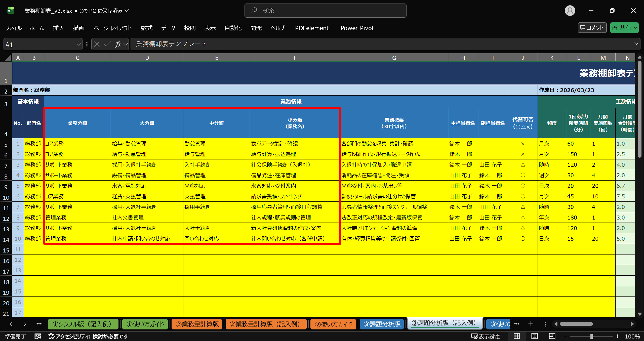Screen dimensions: 644x341
Task: Open the share button dropdown arrow
Action: click(x=635, y=28)
